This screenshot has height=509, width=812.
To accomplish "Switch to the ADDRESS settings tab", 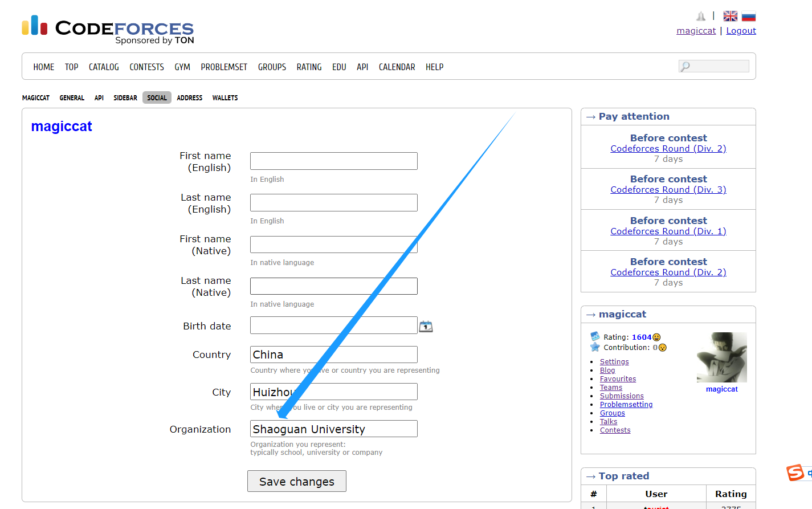I will point(190,98).
